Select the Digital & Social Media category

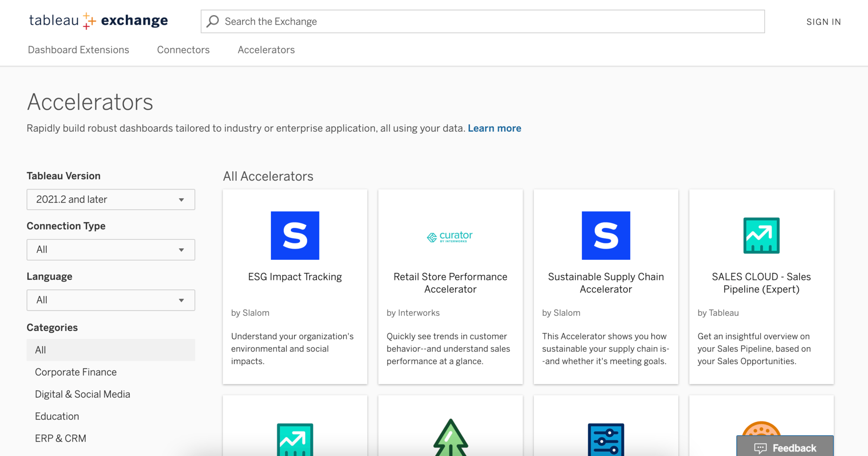pyautogui.click(x=82, y=394)
